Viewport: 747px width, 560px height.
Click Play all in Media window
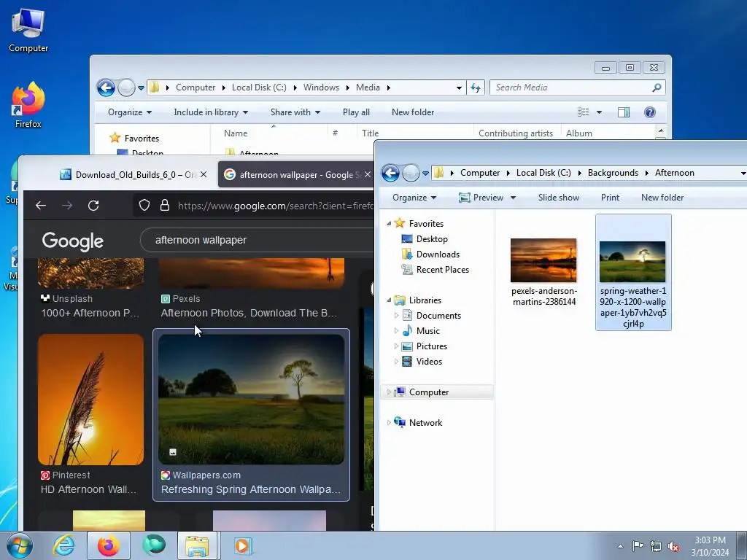click(356, 112)
